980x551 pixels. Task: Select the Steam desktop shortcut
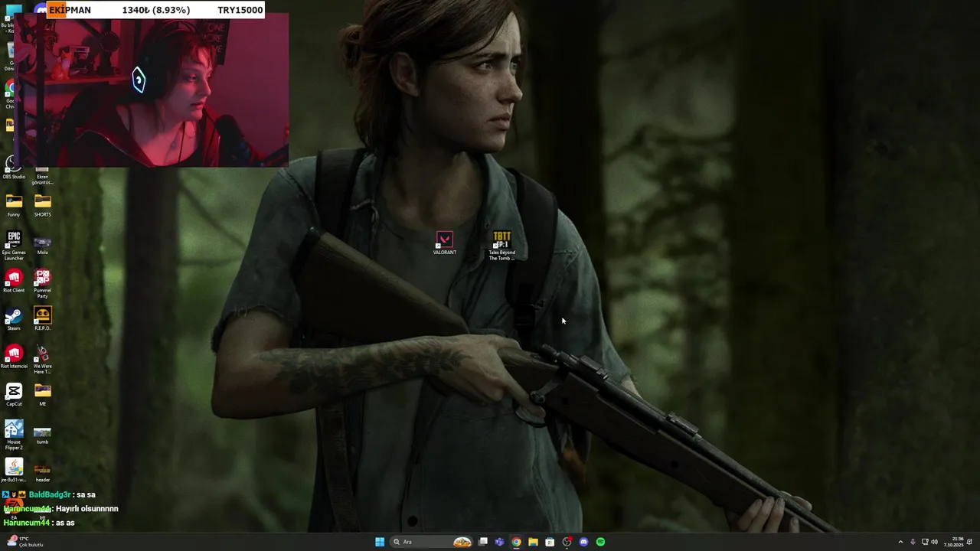pos(14,319)
